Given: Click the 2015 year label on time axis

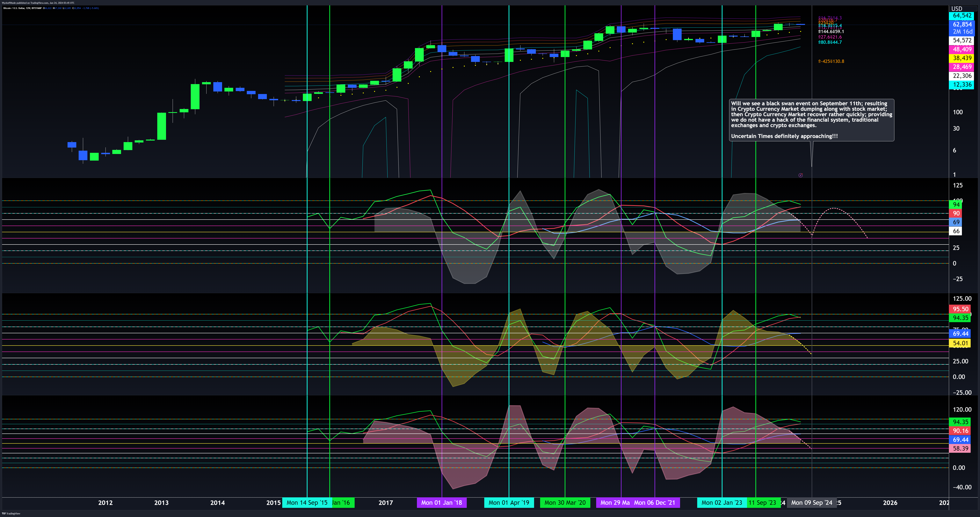Looking at the screenshot, I should pyautogui.click(x=273, y=503).
